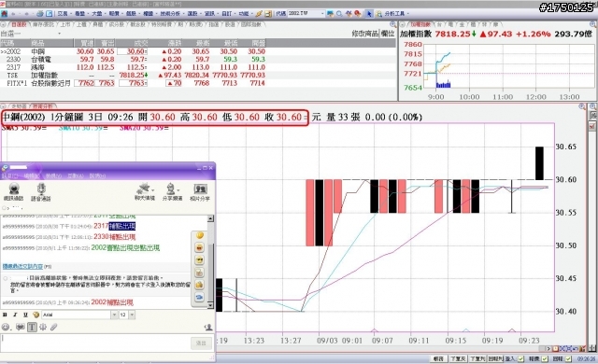The width and height of the screenshot is (598, 364).
Task: Open photo sharing in chat window
Action: [x=200, y=191]
